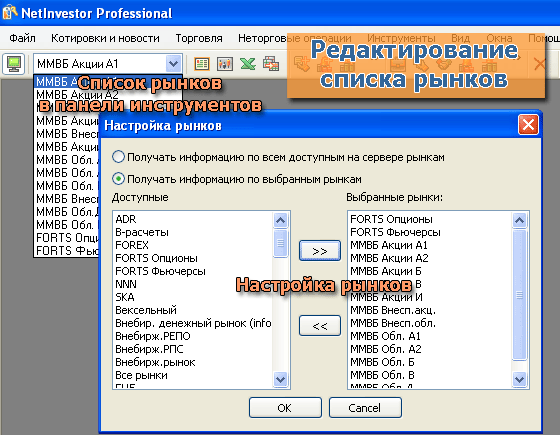Open the Неторговые операции menu
This screenshot has width=560, height=435.
(x=295, y=38)
